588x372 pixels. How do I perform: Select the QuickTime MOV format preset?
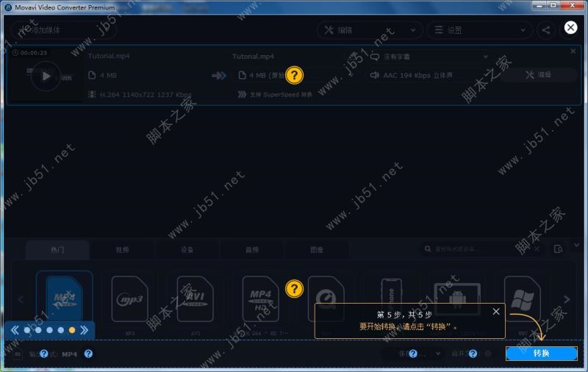(326, 299)
